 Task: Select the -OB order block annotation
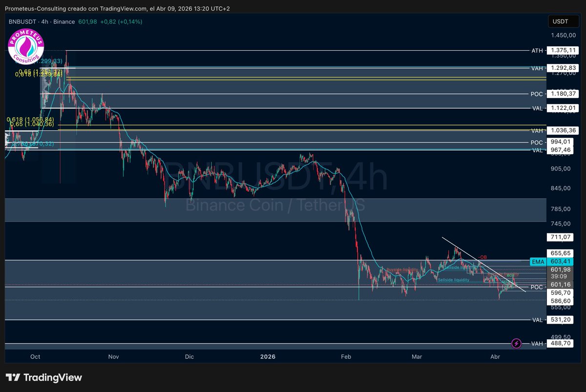[482, 257]
